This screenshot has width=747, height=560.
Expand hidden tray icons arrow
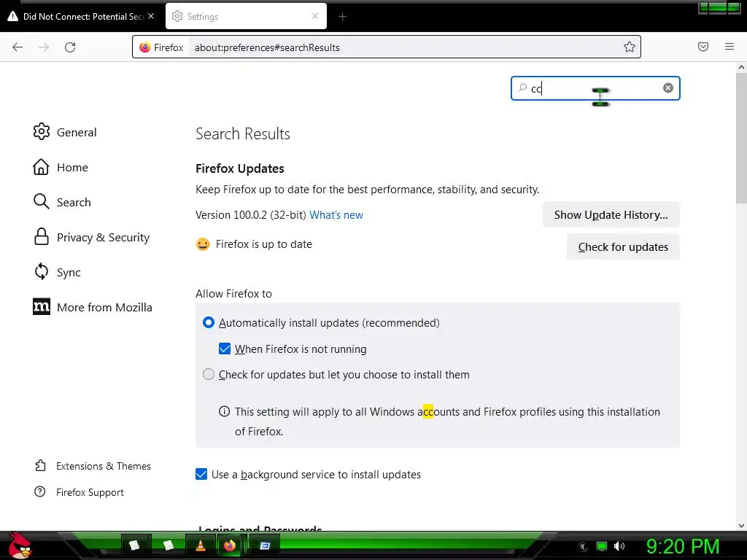click(583, 547)
